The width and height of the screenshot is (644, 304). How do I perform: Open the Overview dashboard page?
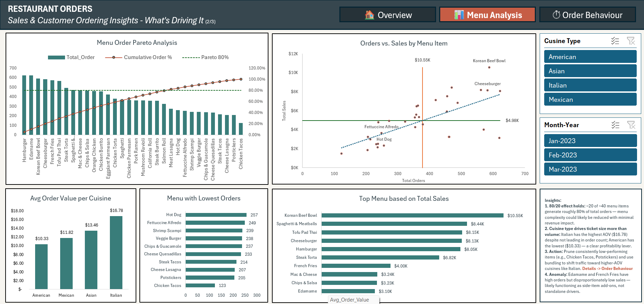click(388, 15)
